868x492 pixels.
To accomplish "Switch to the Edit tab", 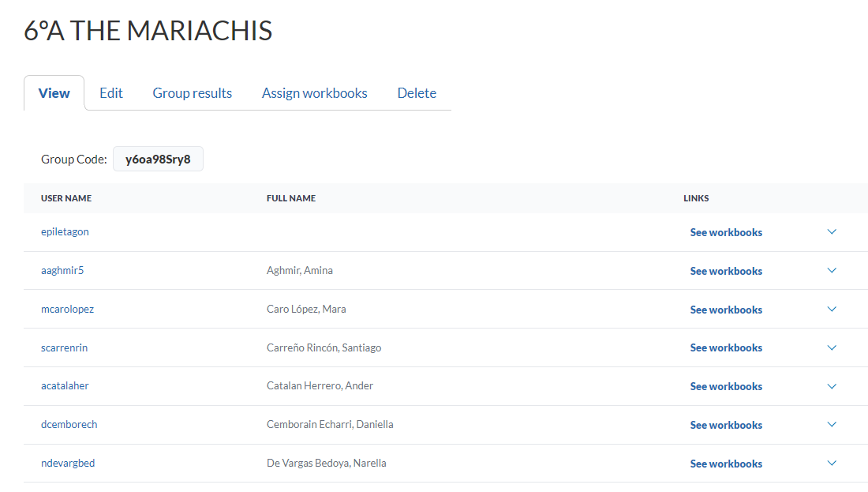I will tap(111, 93).
